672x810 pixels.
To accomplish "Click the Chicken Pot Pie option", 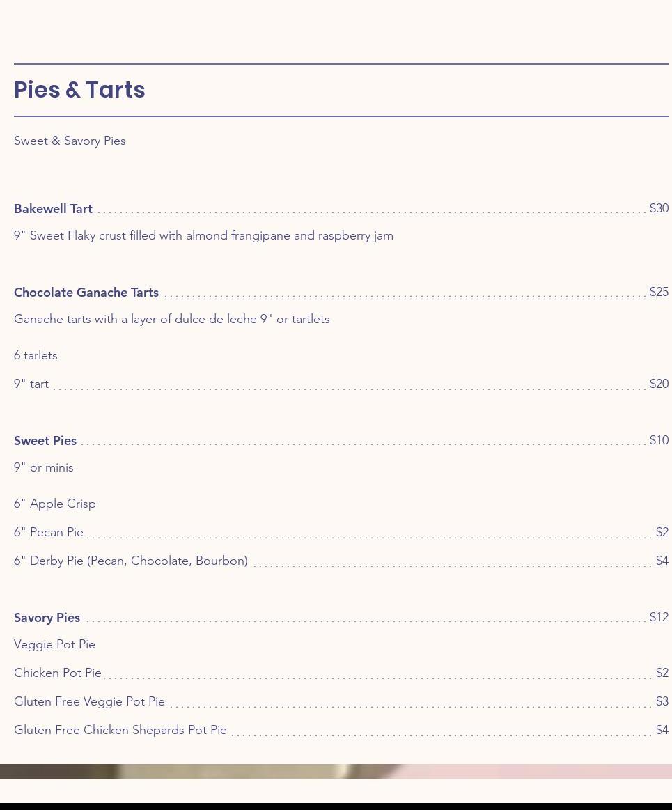I will pyautogui.click(x=58, y=673).
